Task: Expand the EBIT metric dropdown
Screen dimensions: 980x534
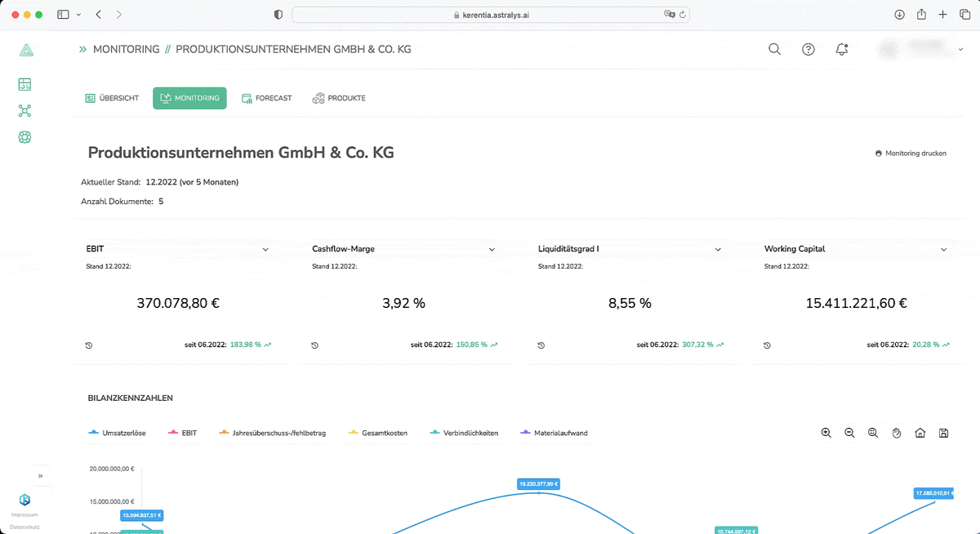Action: 265,250
